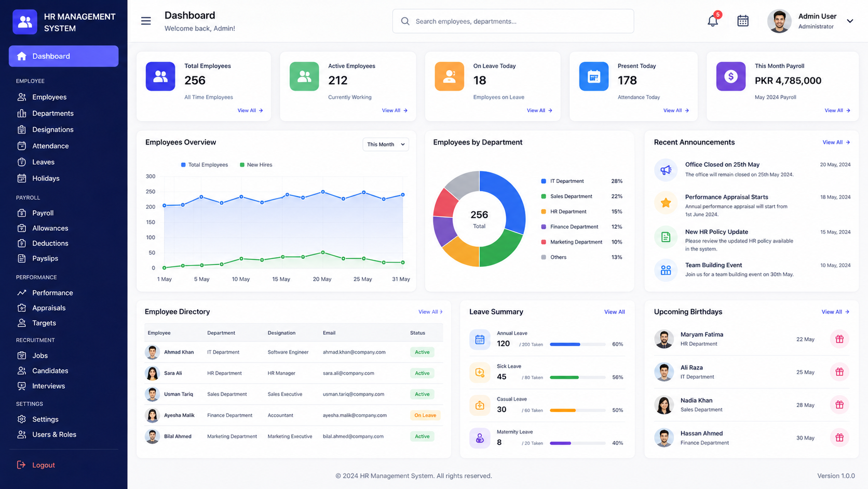868x489 pixels.
Task: Click gift icon for Maryam Fatima's birthday
Action: coord(839,339)
